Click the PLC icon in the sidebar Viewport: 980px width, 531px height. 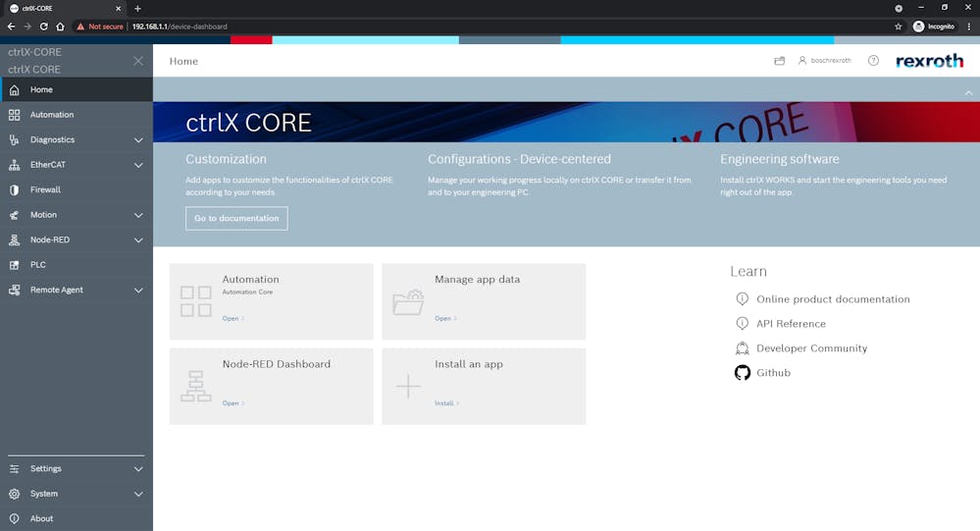tap(15, 265)
